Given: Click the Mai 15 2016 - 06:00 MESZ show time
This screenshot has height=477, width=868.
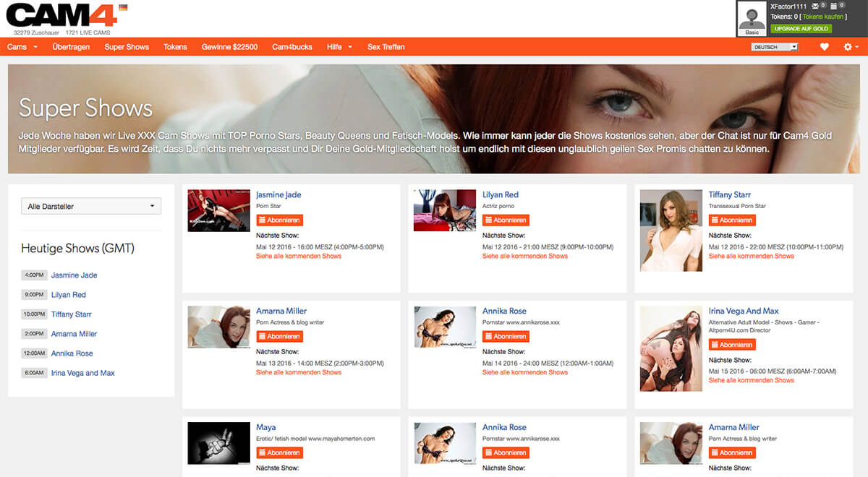Looking at the screenshot, I should (x=773, y=371).
